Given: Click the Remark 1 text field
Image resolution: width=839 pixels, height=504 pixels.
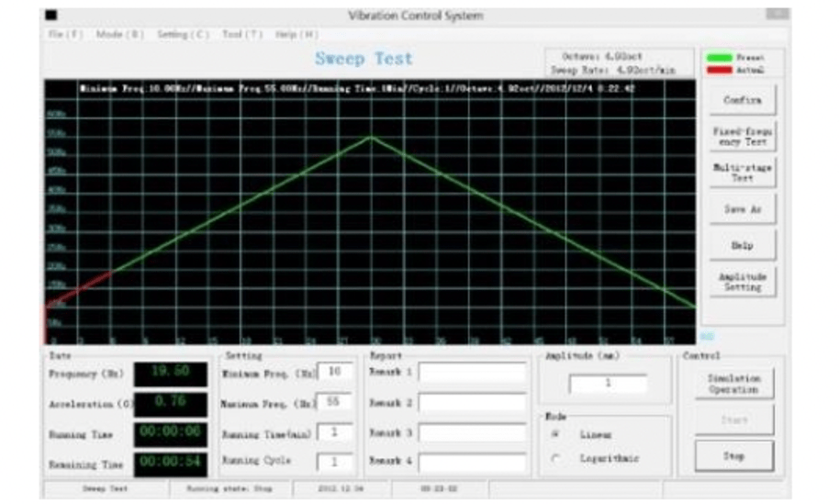Looking at the screenshot, I should coord(473,373).
